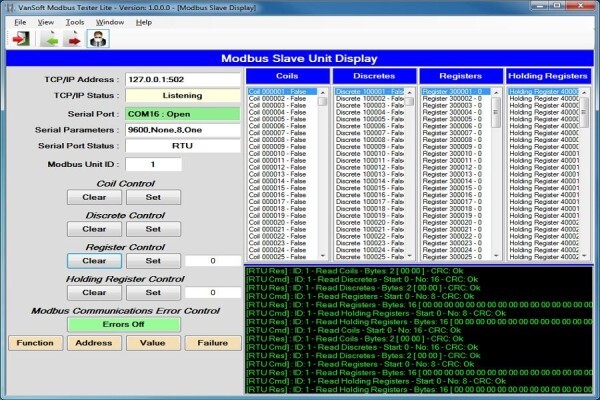600x400 pixels.
Task: Click the Registers column header
Action: tap(461, 76)
